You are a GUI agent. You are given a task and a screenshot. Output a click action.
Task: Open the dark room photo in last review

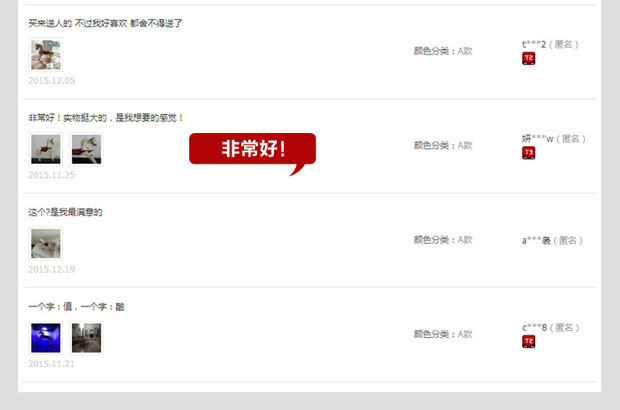[87, 338]
